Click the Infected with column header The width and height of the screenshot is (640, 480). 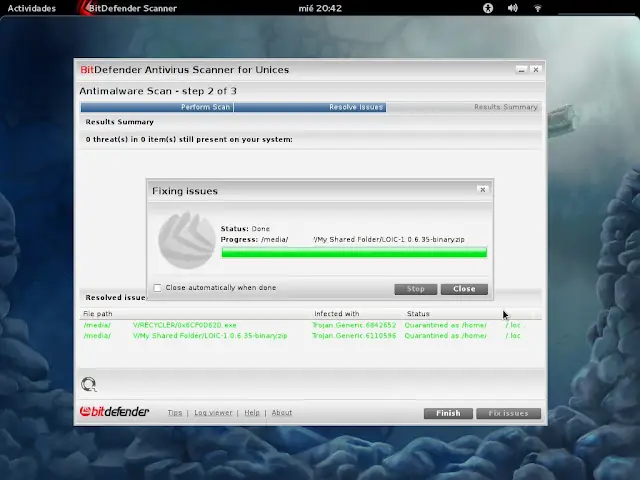pyautogui.click(x=337, y=314)
